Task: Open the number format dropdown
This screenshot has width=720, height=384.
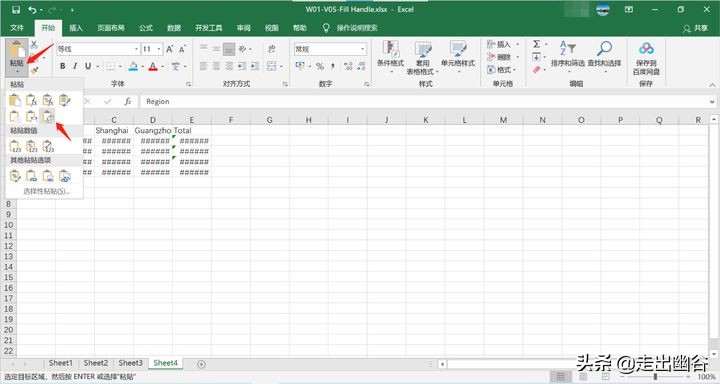Action: tap(362, 49)
